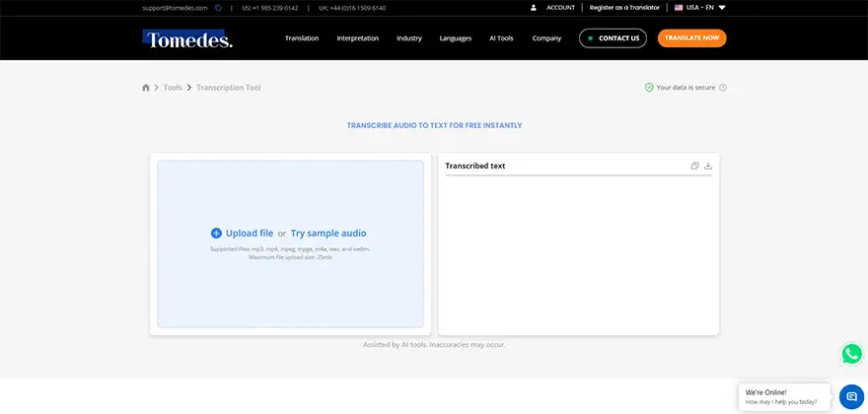
Task: Go to home via the breadcrumb house icon
Action: point(146,88)
